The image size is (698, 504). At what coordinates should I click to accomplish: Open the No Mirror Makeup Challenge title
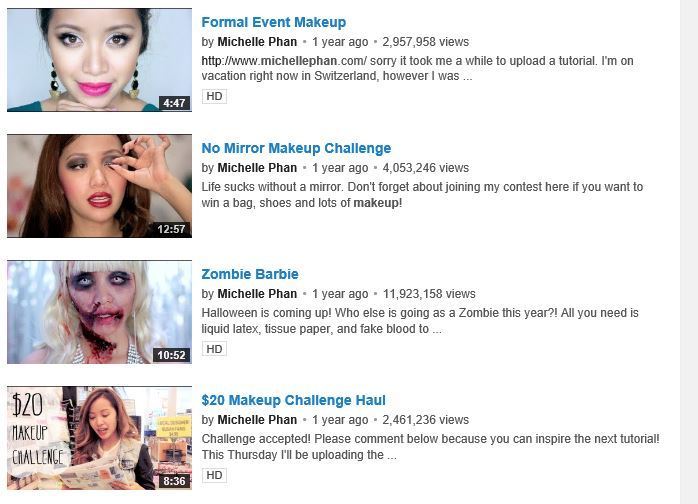(296, 148)
